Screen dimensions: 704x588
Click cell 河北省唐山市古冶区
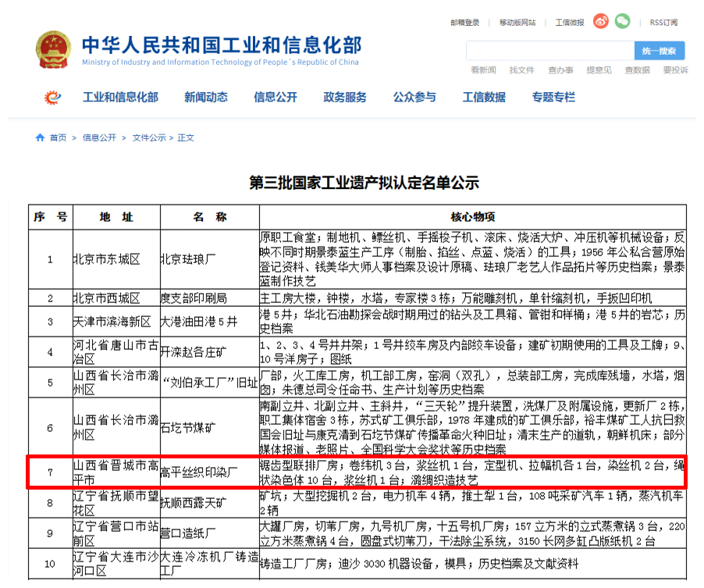click(116, 352)
